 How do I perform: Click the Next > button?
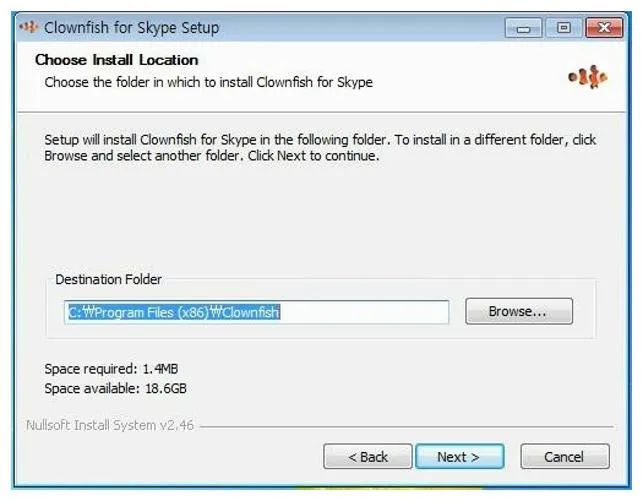(460, 456)
